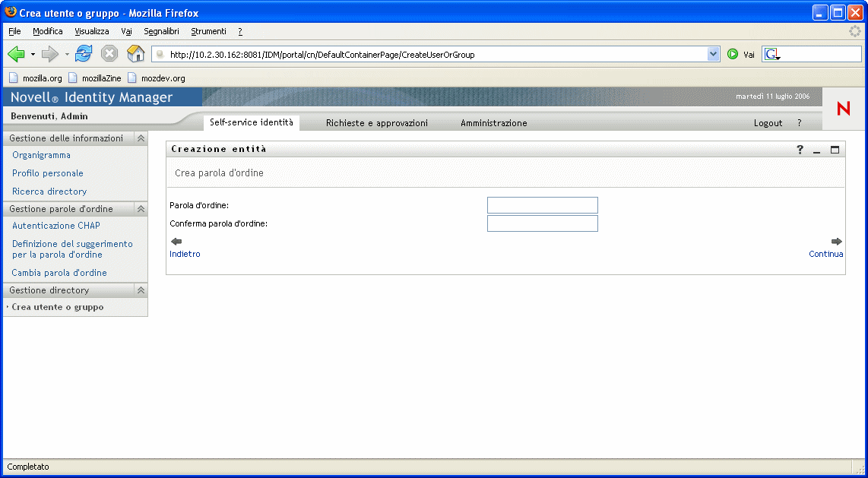Open Definizione del suggerimento per la parola d'ordine

click(72, 249)
